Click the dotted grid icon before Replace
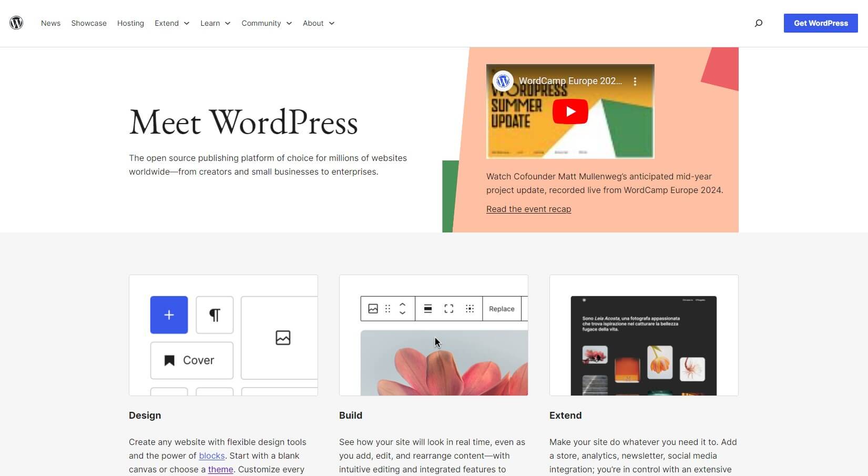 [x=469, y=309]
